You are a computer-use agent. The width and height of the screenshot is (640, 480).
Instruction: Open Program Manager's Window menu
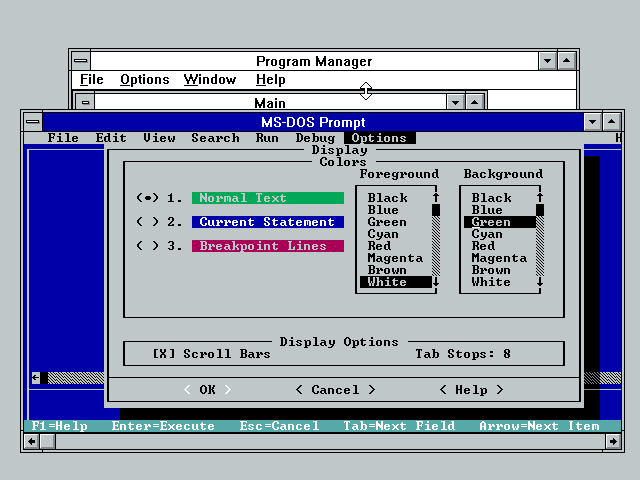point(210,80)
